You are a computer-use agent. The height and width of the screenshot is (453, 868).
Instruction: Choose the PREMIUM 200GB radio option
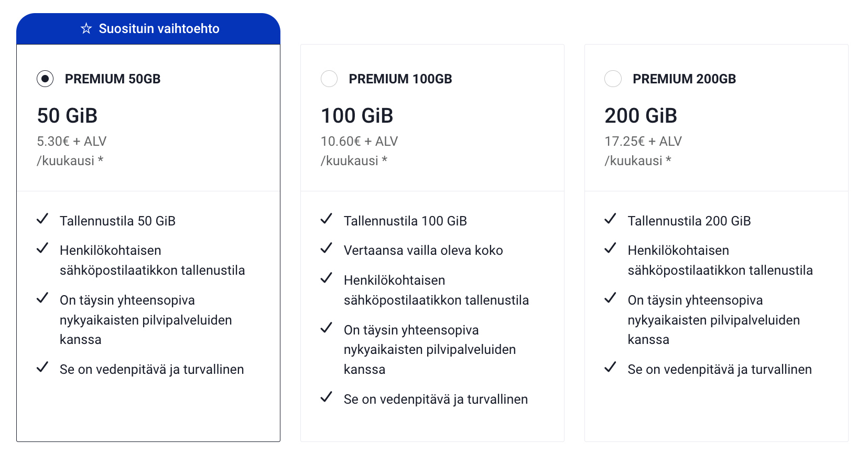(x=613, y=79)
